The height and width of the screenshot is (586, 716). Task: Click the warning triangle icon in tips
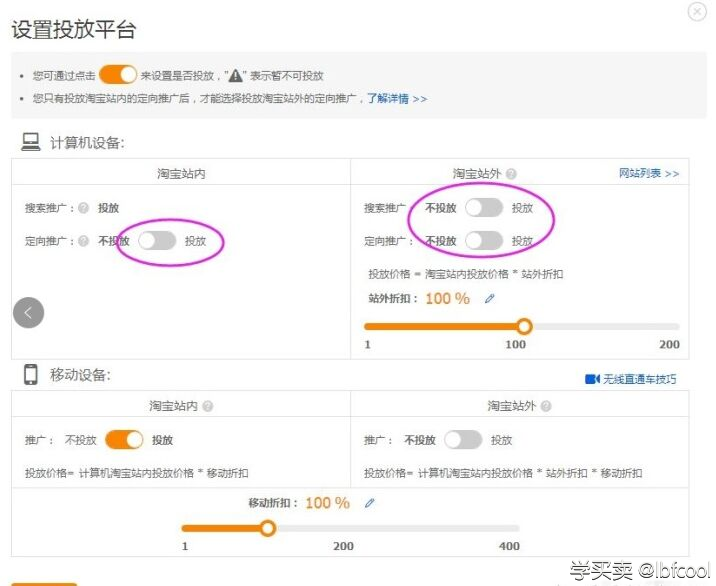pos(236,75)
